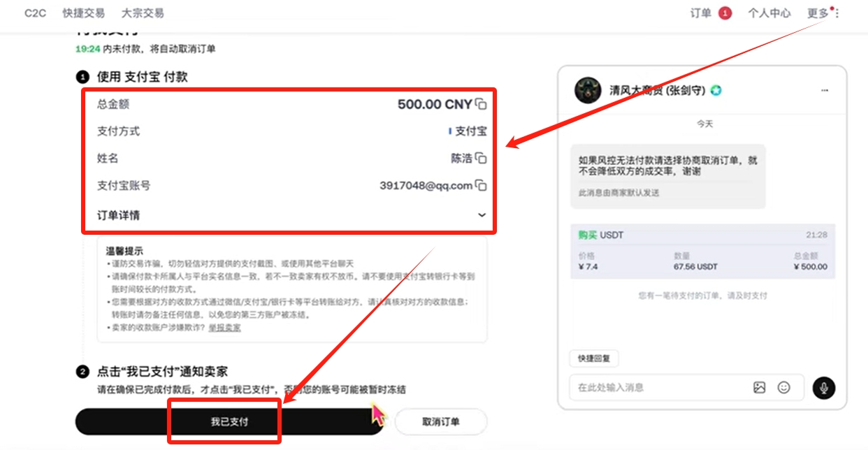Open 订单 orders with notification badge

tap(711, 13)
